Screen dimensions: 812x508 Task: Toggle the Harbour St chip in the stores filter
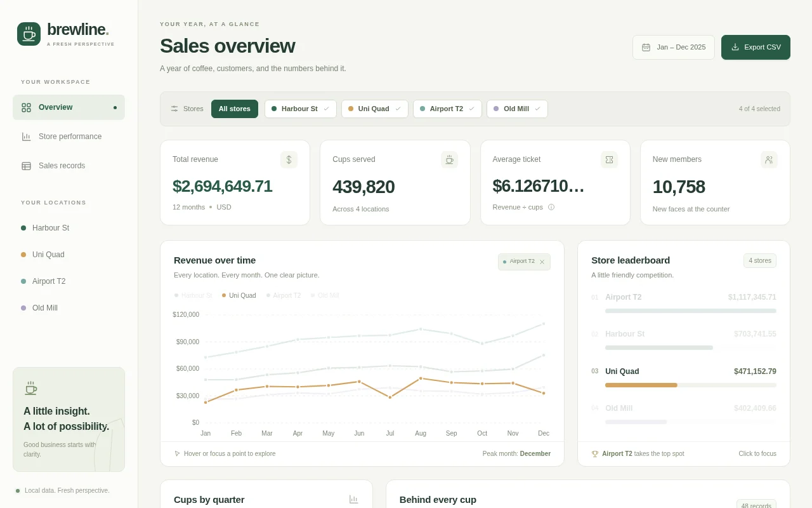pyautogui.click(x=301, y=109)
